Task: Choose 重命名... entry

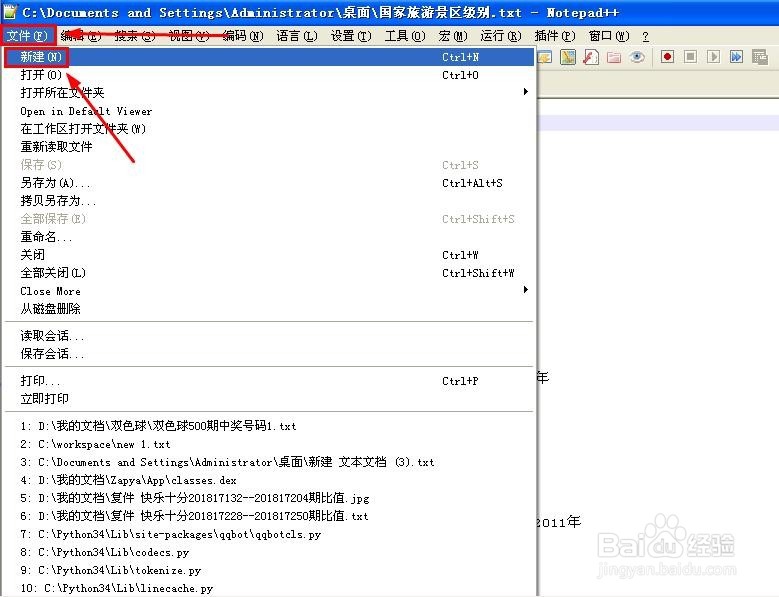Action: 269,237
